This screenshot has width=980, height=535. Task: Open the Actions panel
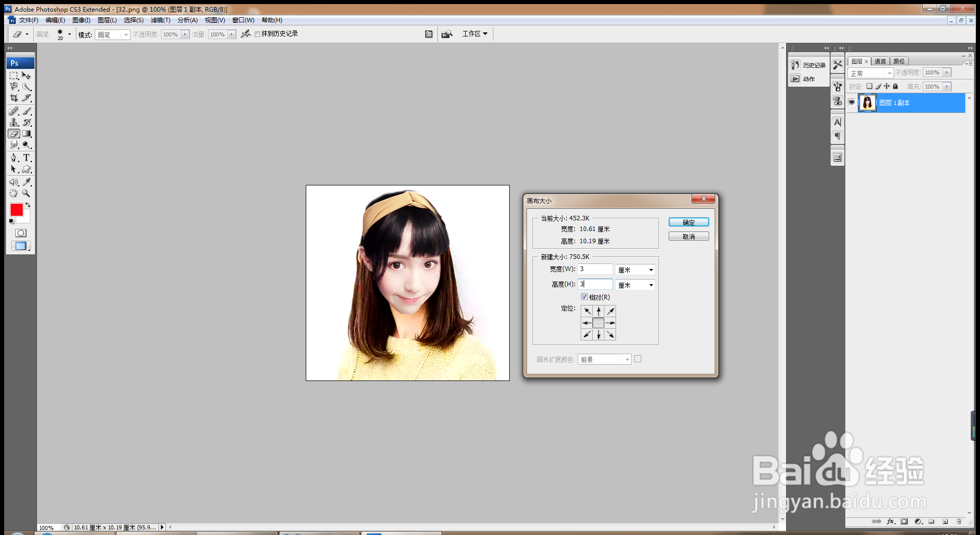point(803,79)
